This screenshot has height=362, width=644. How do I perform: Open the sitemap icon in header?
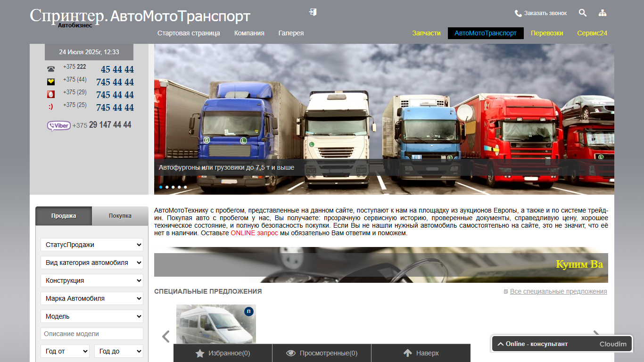click(x=603, y=13)
